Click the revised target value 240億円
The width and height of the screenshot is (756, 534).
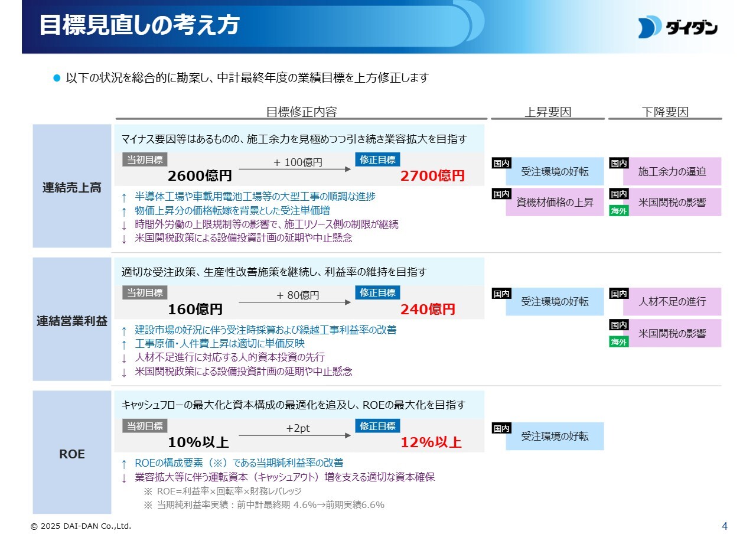tap(428, 310)
